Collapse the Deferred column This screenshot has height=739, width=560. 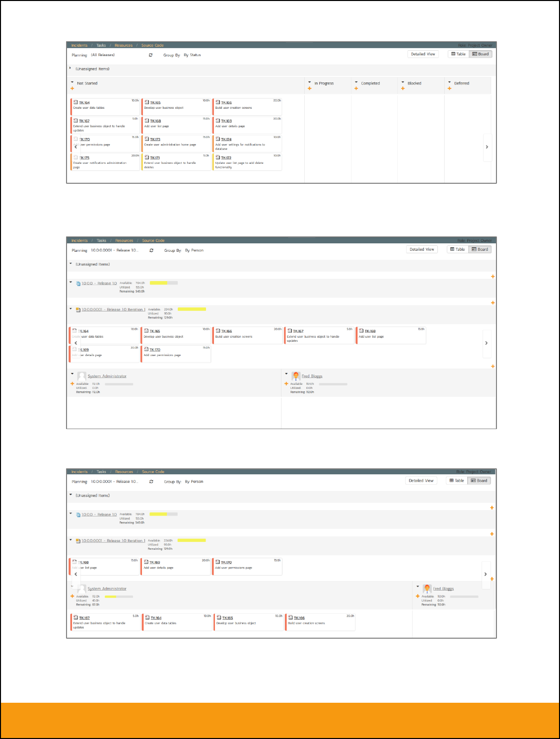click(x=449, y=82)
